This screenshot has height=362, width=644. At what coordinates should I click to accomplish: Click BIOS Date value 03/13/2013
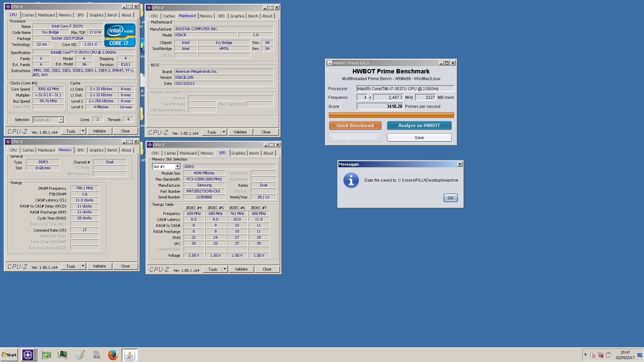pyautogui.click(x=224, y=83)
